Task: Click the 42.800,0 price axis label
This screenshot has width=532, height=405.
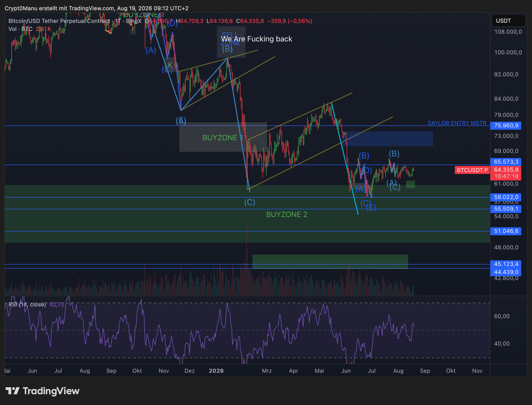Action: pyautogui.click(x=506, y=278)
